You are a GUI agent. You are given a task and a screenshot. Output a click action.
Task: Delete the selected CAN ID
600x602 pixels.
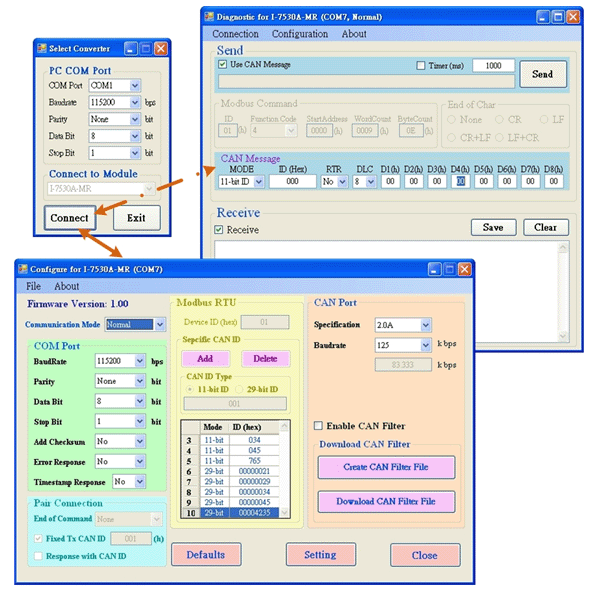pos(265,359)
